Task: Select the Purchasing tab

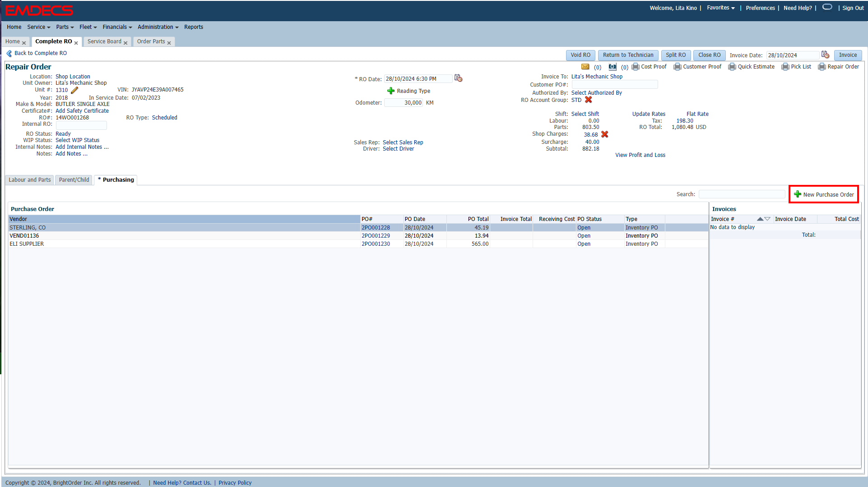Action: tap(116, 180)
